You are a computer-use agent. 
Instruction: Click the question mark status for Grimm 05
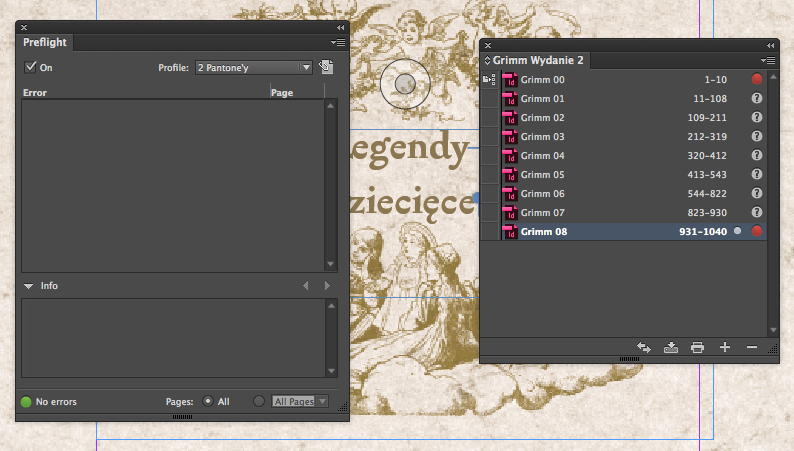757,174
